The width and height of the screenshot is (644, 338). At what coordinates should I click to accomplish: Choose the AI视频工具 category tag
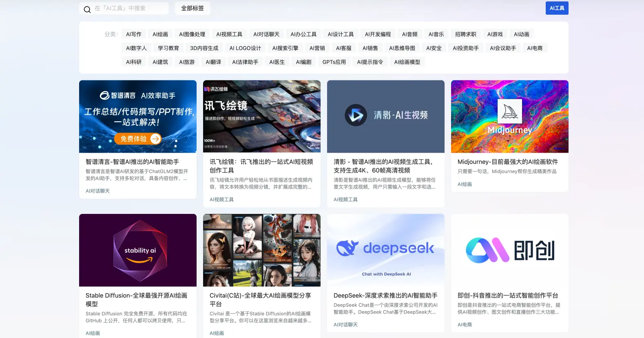coord(229,34)
